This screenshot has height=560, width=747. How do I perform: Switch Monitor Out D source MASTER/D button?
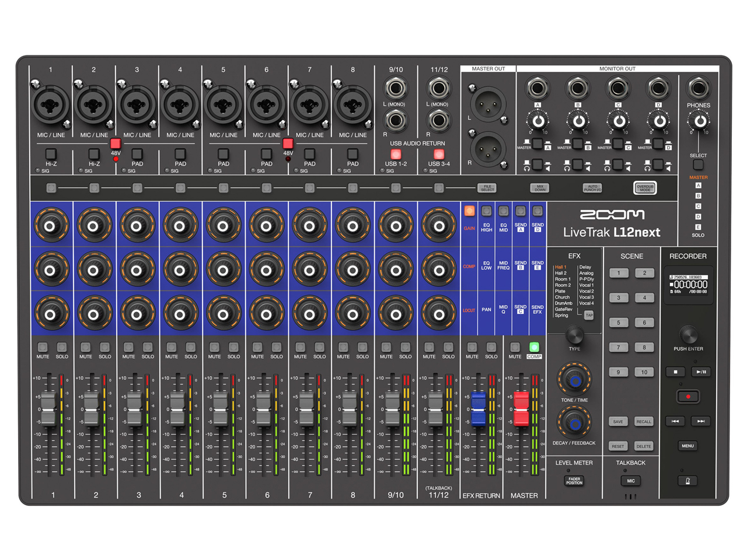[658, 143]
